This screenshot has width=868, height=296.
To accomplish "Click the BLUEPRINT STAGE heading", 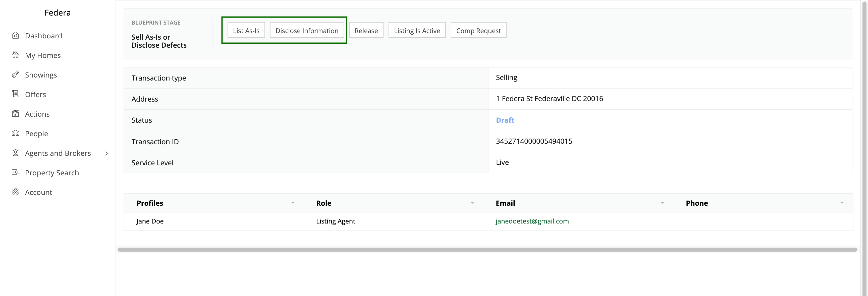I will [x=156, y=23].
